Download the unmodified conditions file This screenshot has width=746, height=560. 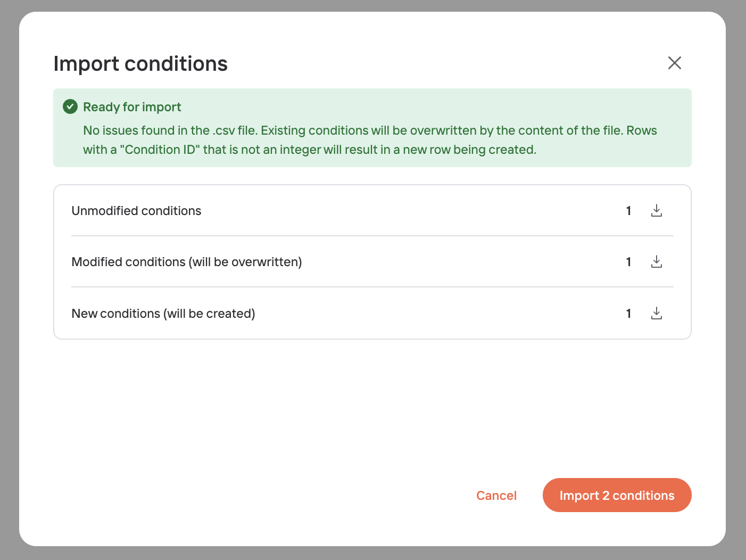657,211
